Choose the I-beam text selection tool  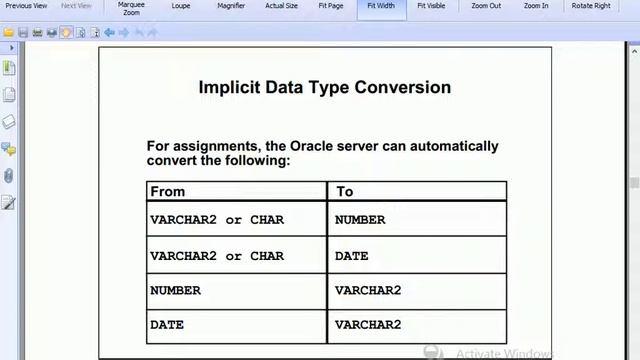click(95, 32)
